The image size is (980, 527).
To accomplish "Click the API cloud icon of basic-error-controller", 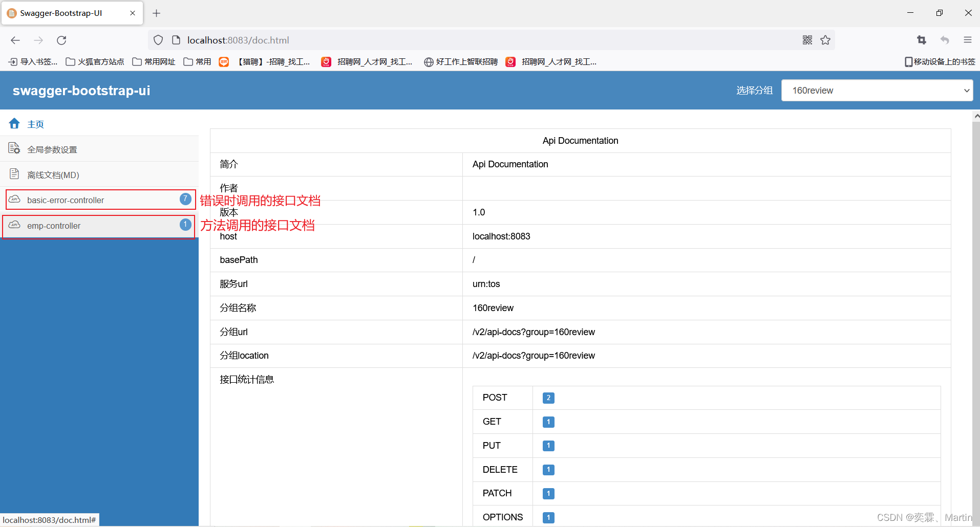I will coord(14,199).
